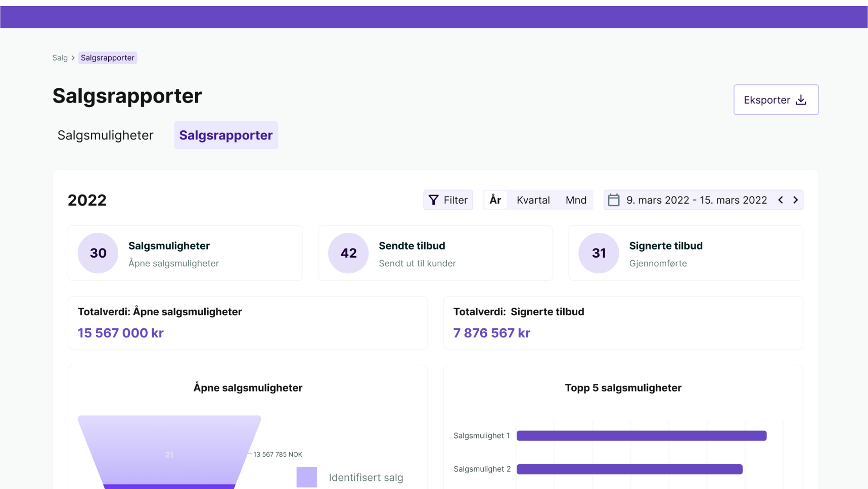Click the calendar icon in the date selector
Screen dimensions: 868x489
[614, 200]
